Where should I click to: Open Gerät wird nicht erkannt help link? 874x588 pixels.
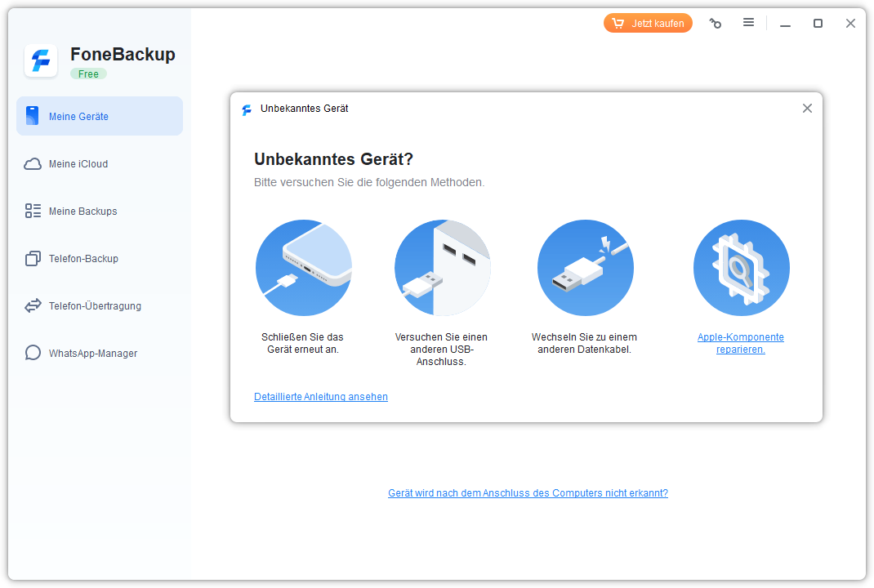pos(528,493)
